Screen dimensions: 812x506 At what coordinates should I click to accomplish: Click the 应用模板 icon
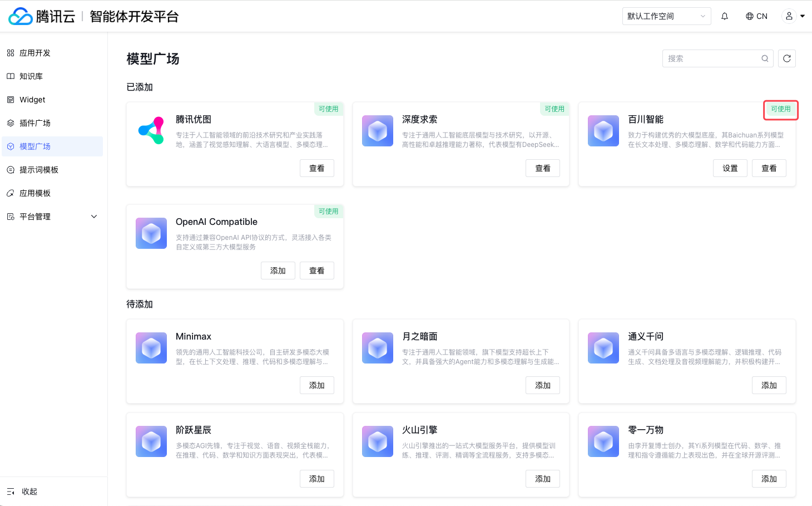point(11,193)
